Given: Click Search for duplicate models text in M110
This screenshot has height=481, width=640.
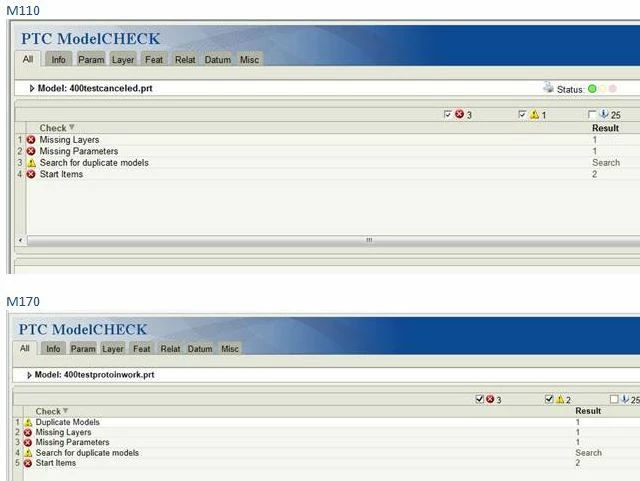Looking at the screenshot, I should tap(94, 163).
